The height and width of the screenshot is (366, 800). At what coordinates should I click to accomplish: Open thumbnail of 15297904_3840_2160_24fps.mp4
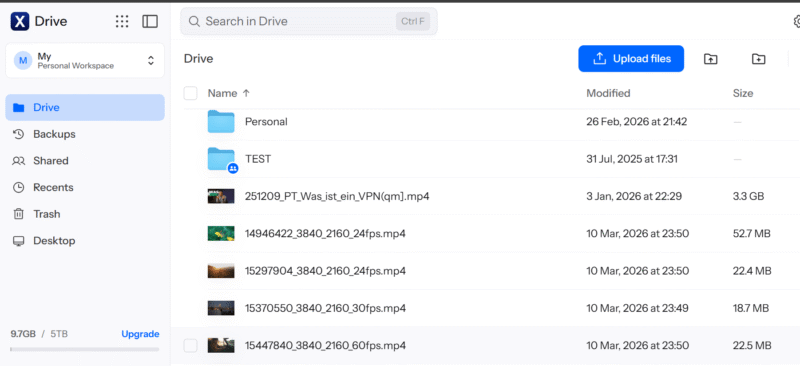click(221, 271)
